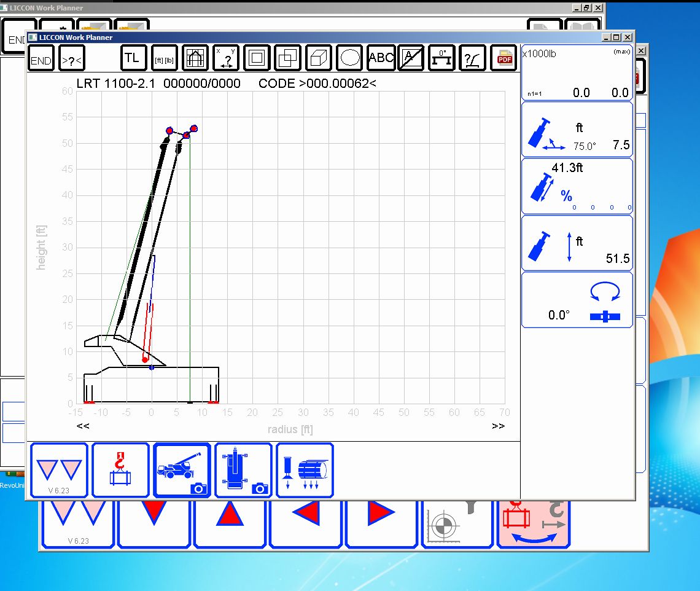
Task: Click the red left arrow in back window
Action: pyautogui.click(x=306, y=524)
